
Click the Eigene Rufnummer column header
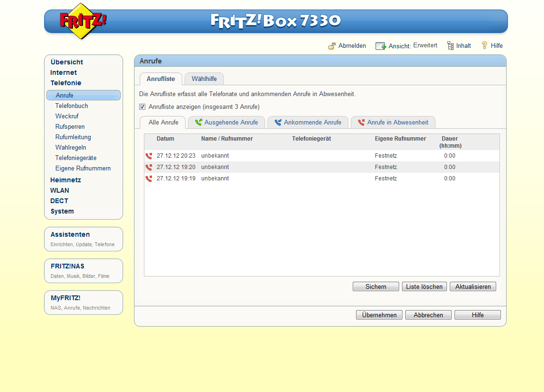point(401,139)
